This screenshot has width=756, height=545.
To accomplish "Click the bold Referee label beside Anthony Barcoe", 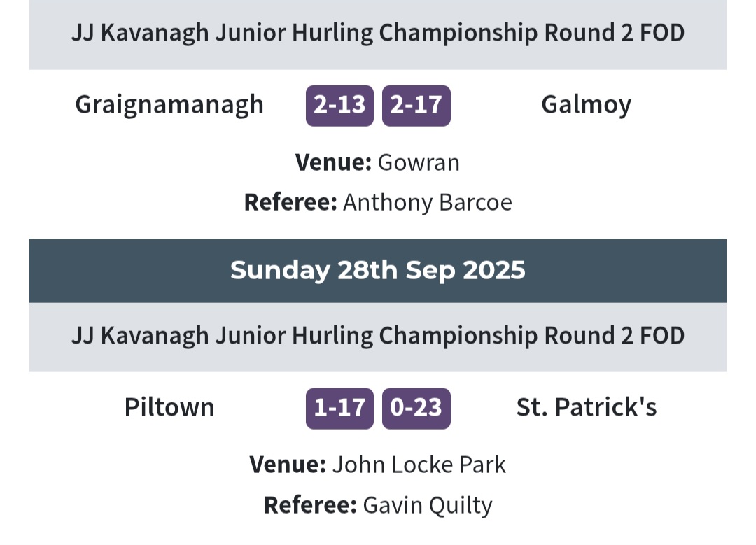I will click(290, 202).
